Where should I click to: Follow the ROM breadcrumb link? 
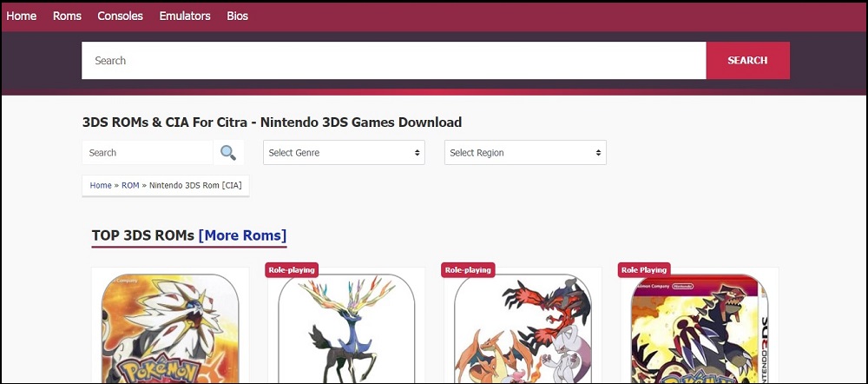[131, 185]
